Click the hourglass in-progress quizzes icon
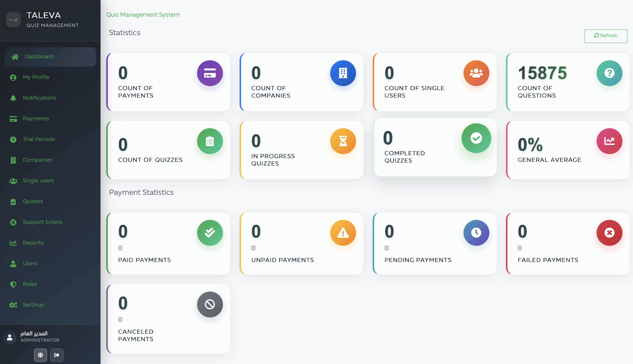This screenshot has height=364, width=633. 343,141
